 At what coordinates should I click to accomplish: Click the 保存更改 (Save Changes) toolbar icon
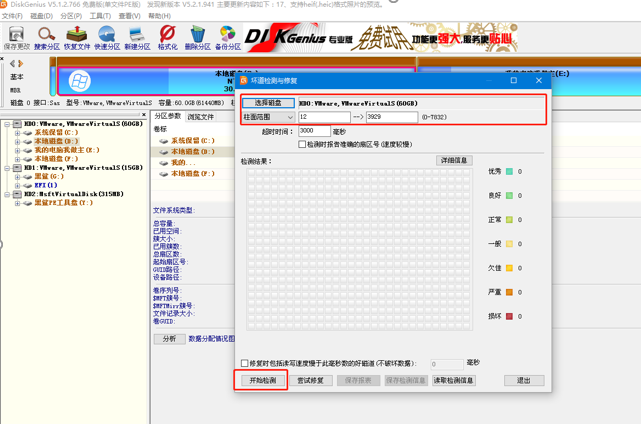tap(16, 37)
